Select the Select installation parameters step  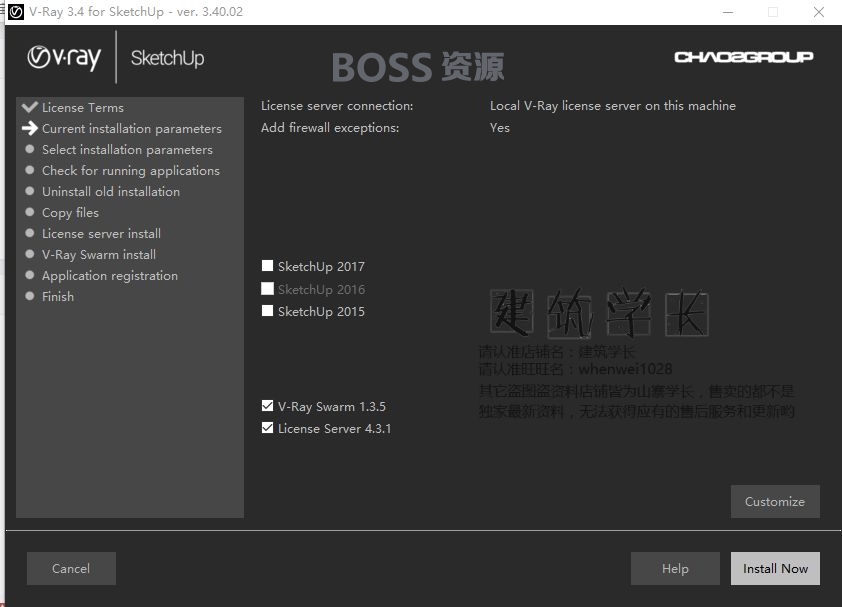127,149
